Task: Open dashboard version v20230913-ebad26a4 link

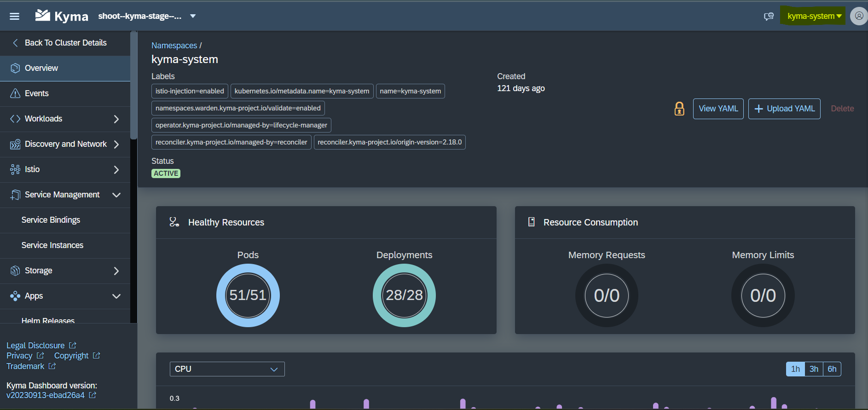Action: 46,395
